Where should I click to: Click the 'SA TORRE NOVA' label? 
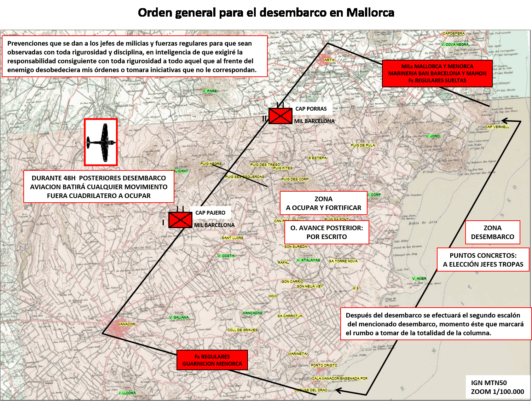[x=343, y=261]
